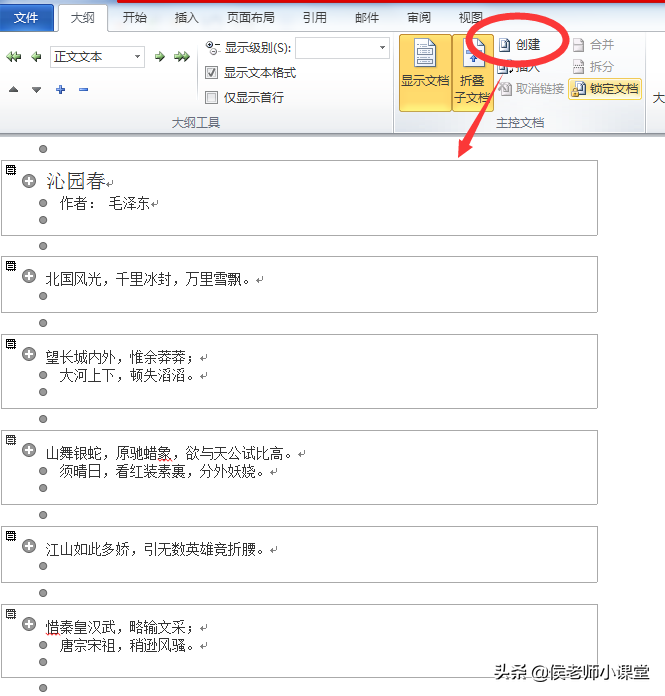Image resolution: width=665 pixels, height=696 pixels.
Task: Enable the 仅显示首行 checkbox
Action: 211,97
